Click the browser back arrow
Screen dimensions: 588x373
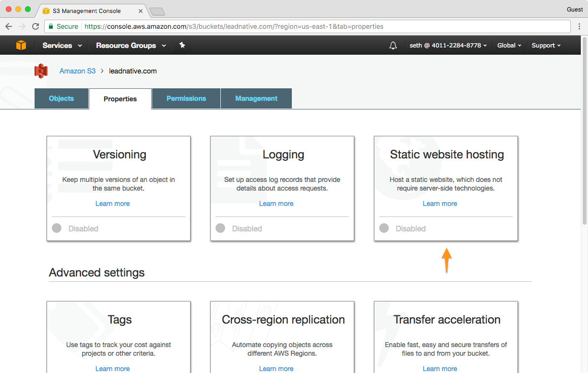coord(9,26)
